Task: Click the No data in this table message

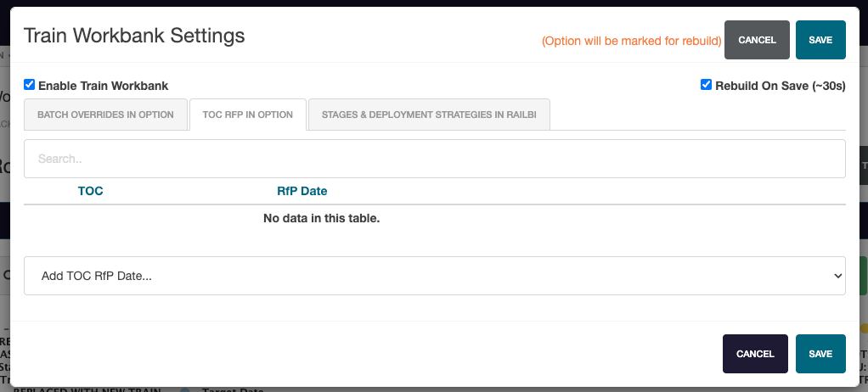Action: click(321, 218)
